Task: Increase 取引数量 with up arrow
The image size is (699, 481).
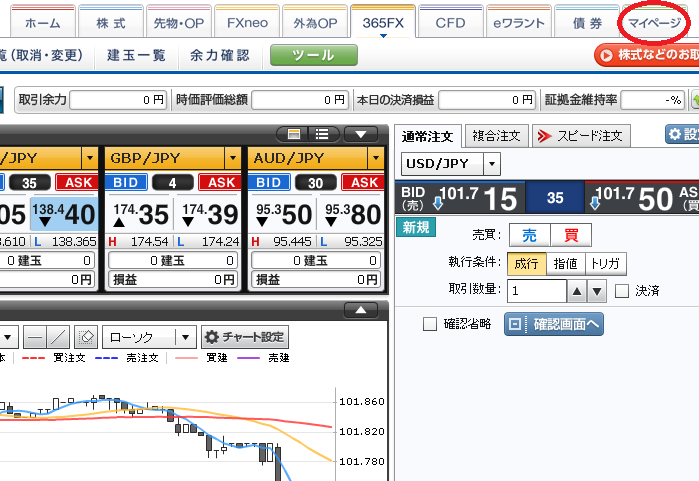Action: coord(577,291)
